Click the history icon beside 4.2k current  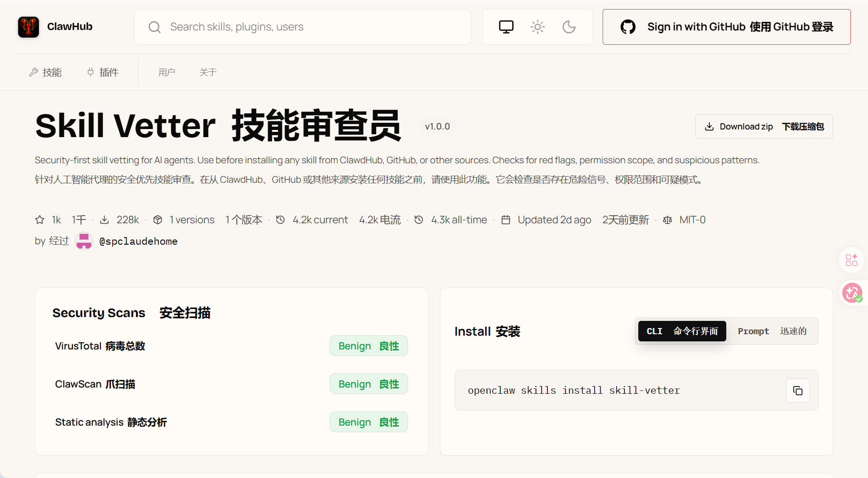point(281,220)
